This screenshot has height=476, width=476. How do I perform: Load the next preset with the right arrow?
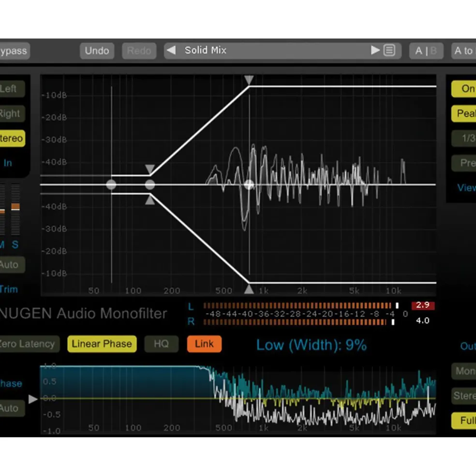click(375, 50)
